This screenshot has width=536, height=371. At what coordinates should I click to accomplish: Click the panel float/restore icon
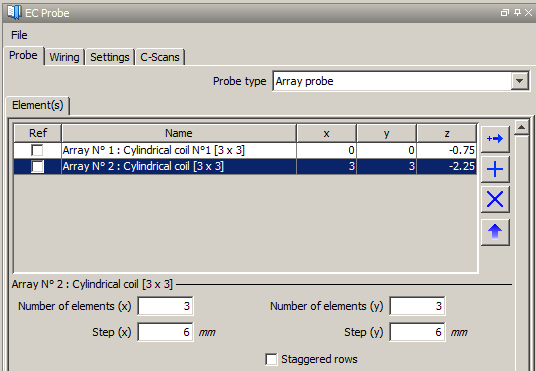click(505, 13)
